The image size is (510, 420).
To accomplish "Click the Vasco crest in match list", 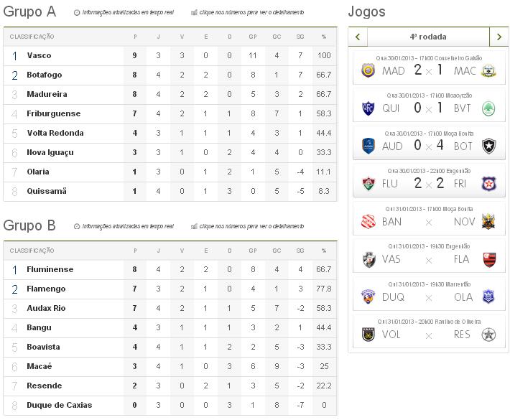I will (x=368, y=259).
